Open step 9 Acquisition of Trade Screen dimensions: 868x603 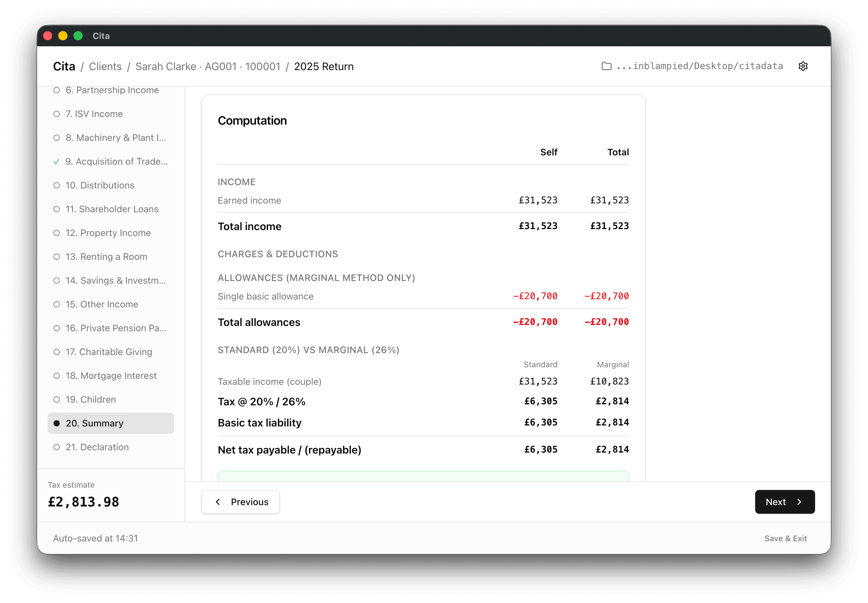pos(111,161)
